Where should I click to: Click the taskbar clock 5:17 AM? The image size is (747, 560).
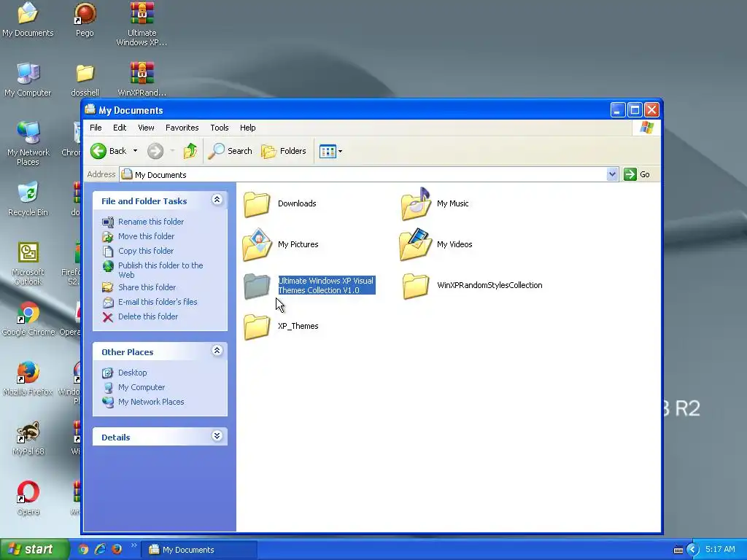[x=720, y=550]
